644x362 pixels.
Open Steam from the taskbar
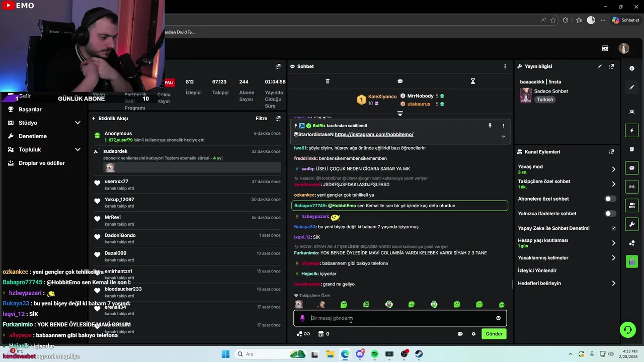[419, 354]
